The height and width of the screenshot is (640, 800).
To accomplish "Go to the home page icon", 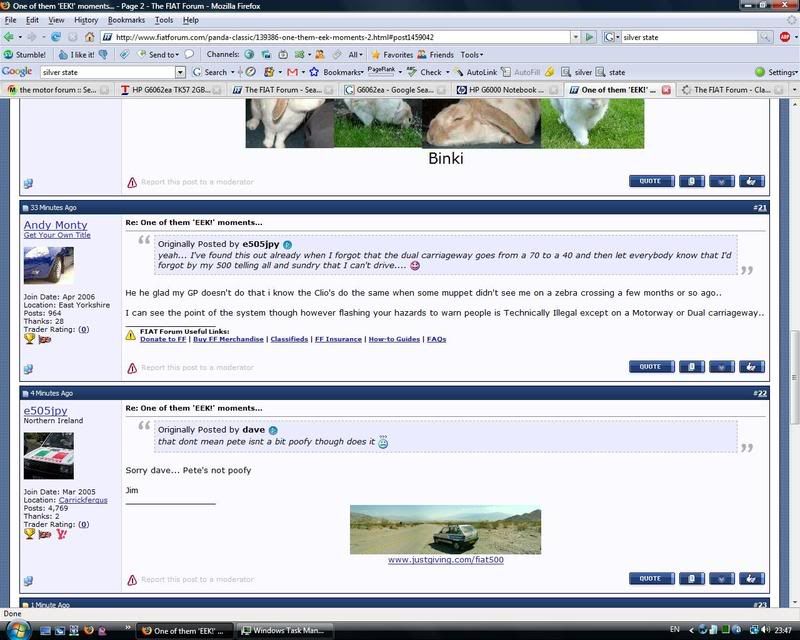I will tap(89, 37).
